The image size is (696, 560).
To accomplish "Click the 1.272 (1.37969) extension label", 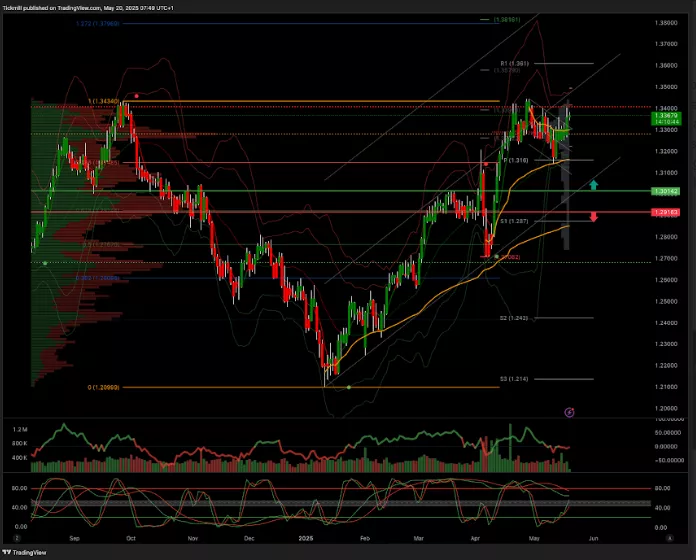I will [97, 22].
